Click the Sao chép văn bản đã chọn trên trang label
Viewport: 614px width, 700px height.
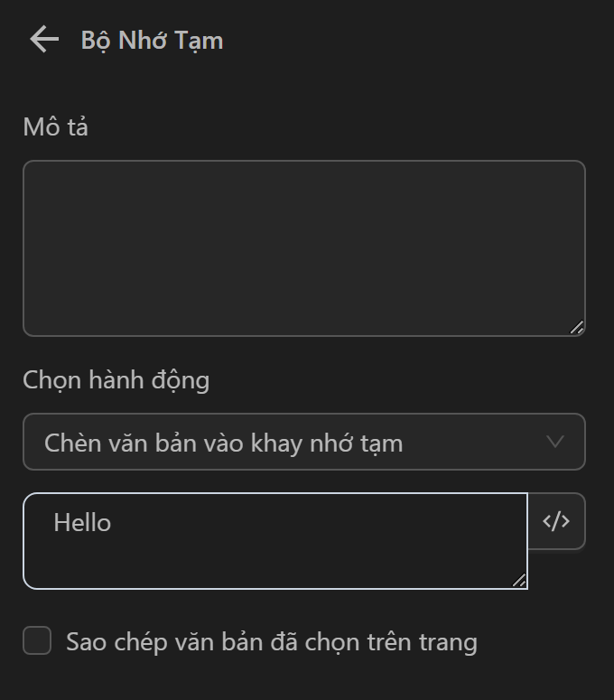pyautogui.click(x=271, y=642)
